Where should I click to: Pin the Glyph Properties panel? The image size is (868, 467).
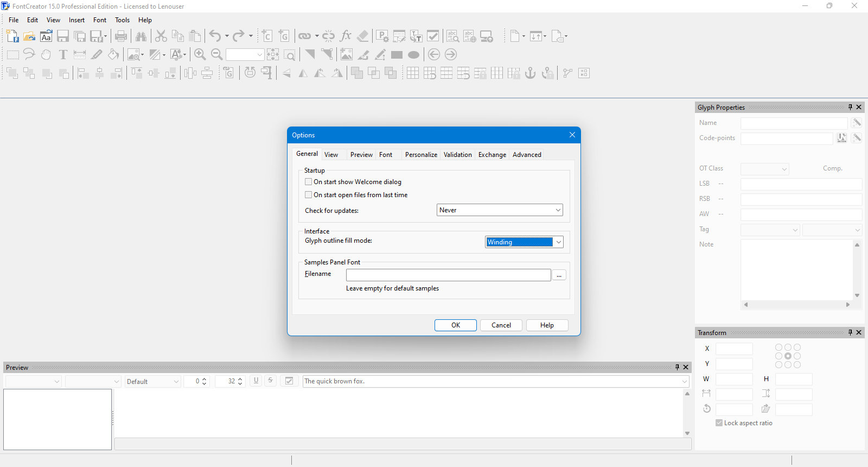coord(850,107)
